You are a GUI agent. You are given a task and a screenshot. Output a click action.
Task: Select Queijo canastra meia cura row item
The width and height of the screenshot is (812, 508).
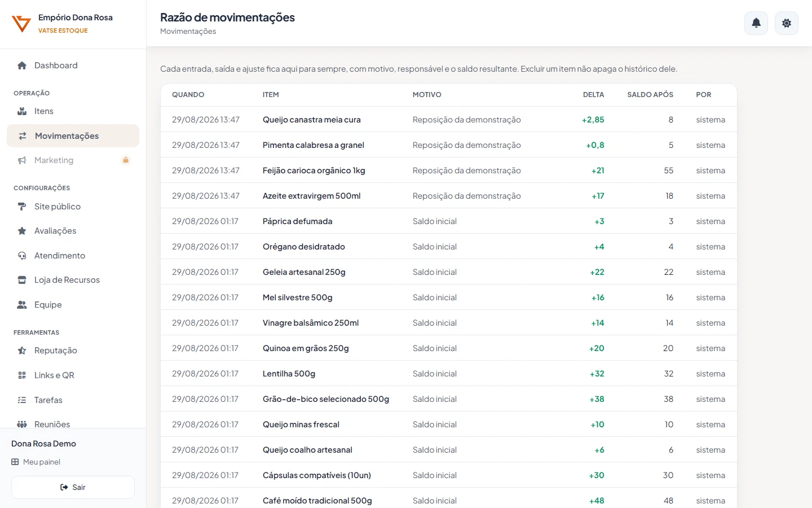pos(312,120)
